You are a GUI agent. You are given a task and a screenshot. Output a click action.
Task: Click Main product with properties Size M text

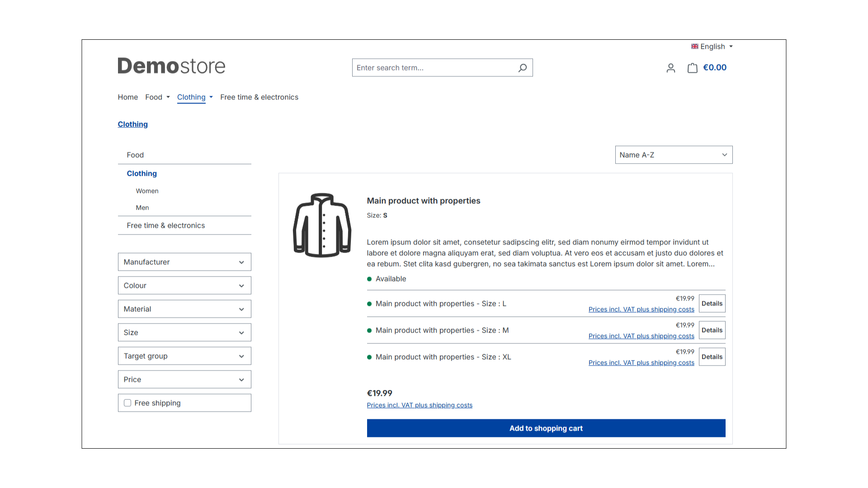click(442, 330)
